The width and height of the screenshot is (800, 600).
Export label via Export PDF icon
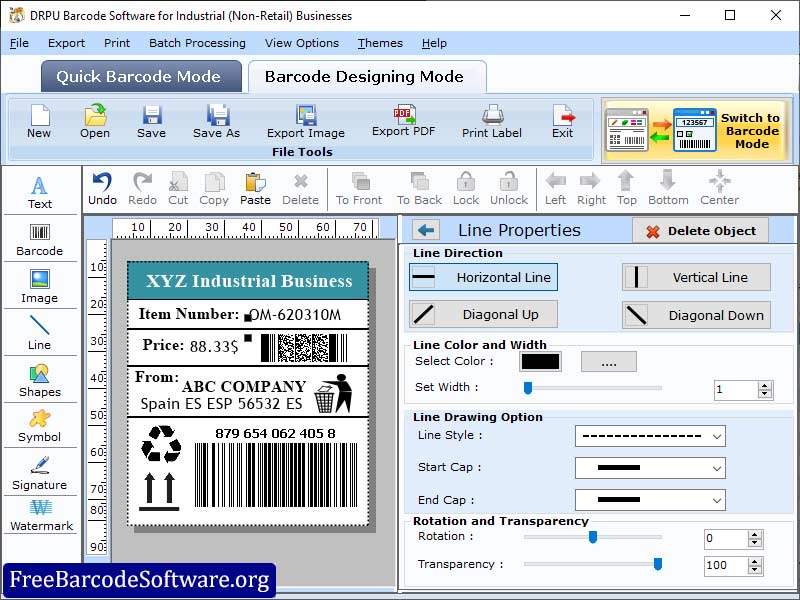[403, 121]
